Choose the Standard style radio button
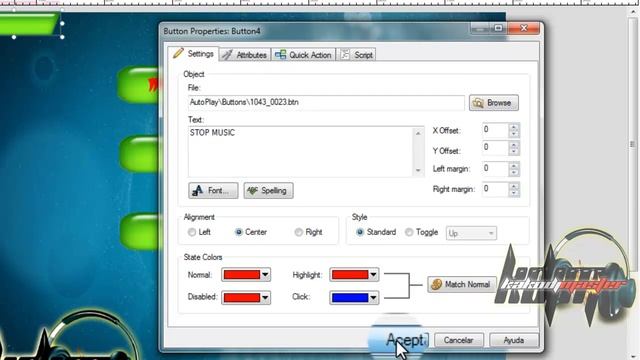The width and height of the screenshot is (640, 360). point(360,232)
